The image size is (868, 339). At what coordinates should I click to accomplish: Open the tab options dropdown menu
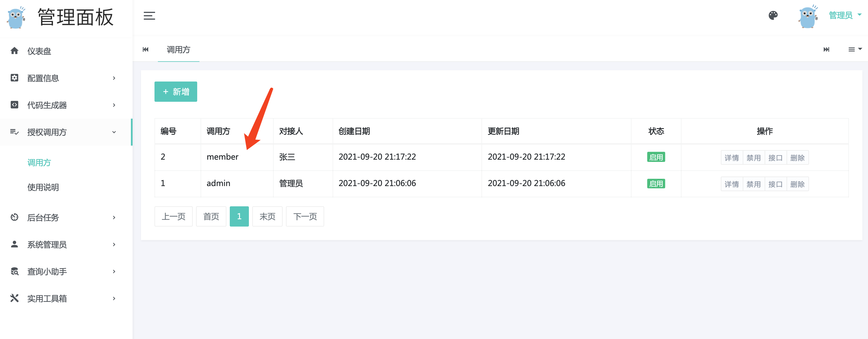click(x=855, y=49)
